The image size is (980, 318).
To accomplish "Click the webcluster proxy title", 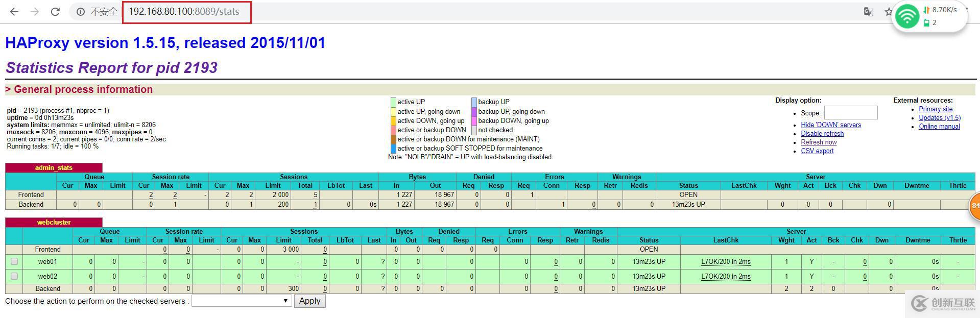I will [x=54, y=223].
